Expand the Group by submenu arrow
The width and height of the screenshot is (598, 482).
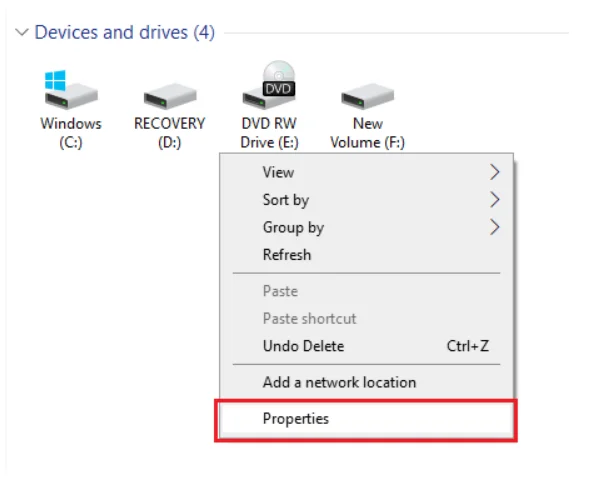(495, 227)
